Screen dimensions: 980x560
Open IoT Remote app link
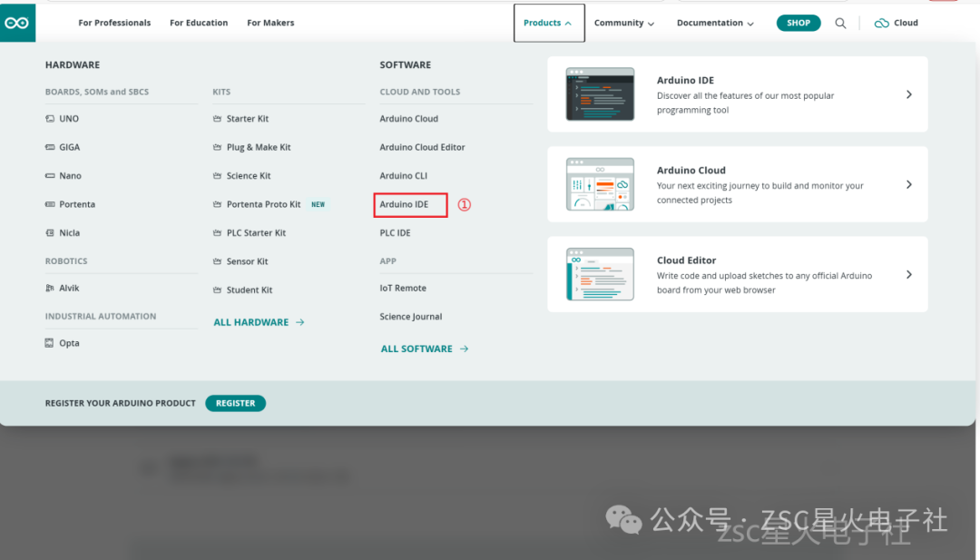[x=403, y=288]
